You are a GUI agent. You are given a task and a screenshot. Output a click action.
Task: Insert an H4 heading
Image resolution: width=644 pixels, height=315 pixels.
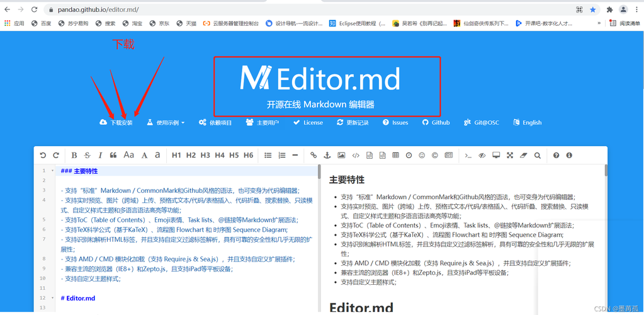[x=220, y=156]
